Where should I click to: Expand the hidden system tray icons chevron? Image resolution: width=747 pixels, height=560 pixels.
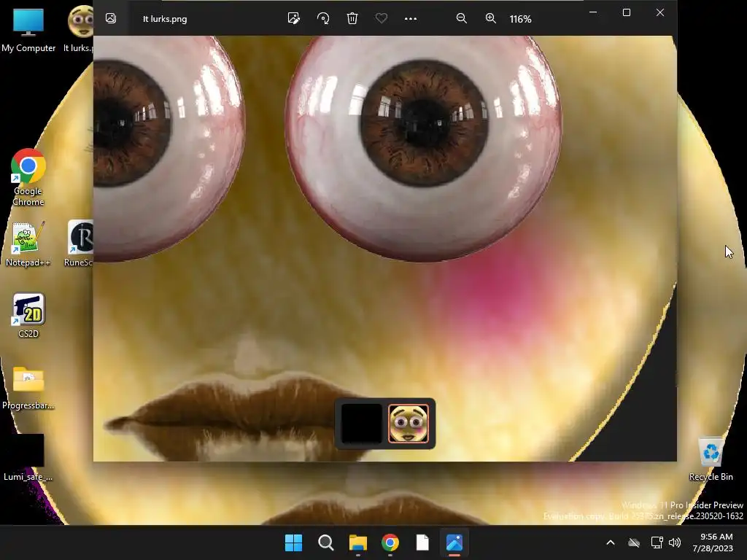click(x=611, y=542)
